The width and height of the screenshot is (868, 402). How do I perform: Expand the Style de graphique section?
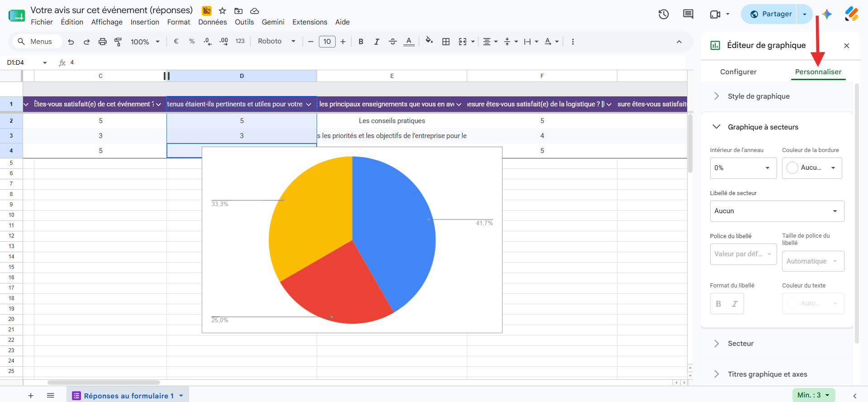pos(777,96)
